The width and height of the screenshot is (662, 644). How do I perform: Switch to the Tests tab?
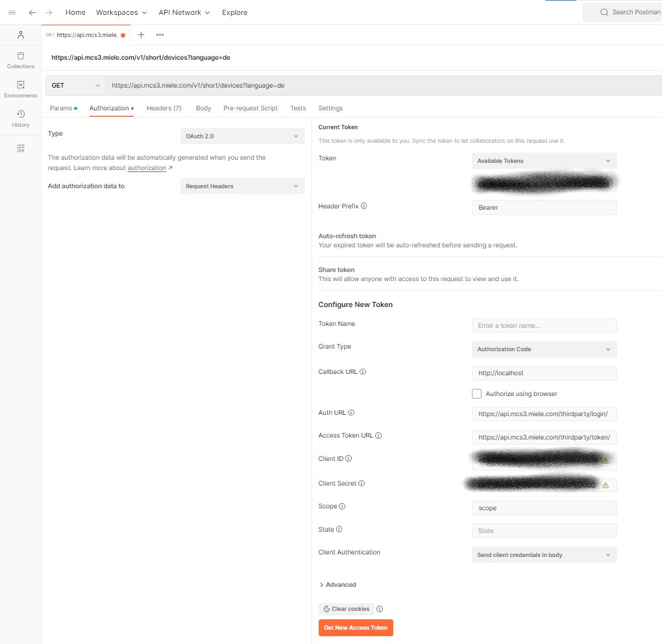pyautogui.click(x=298, y=108)
